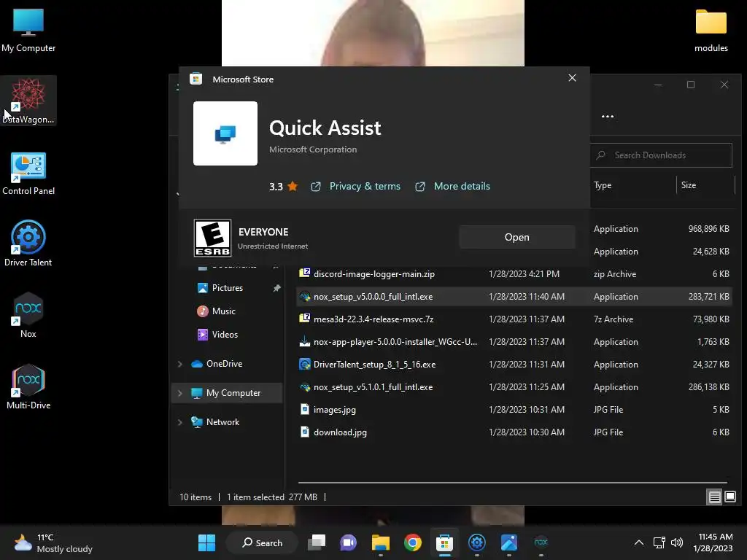Go to Pictures in the navigation pane
747x560 pixels.
228,288
